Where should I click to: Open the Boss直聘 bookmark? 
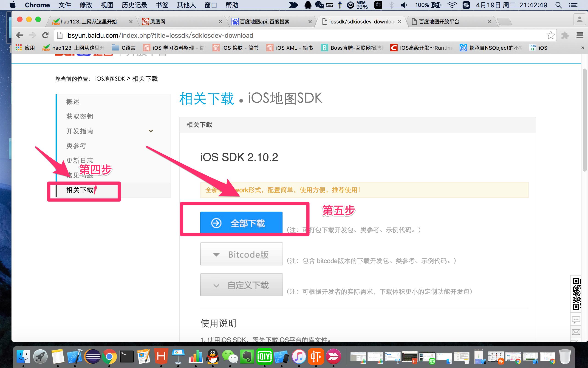tap(352, 48)
